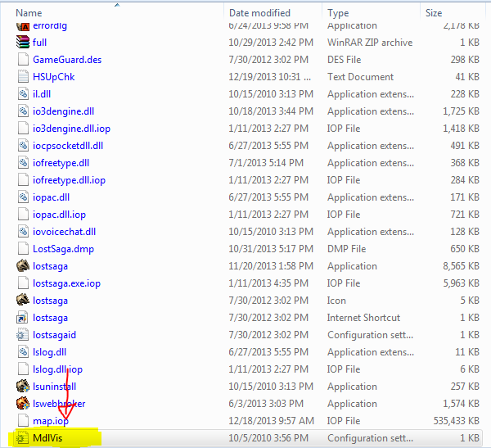Click the configuration icon for MdlVis
This screenshot has width=491, height=448.
pyautogui.click(x=23, y=438)
